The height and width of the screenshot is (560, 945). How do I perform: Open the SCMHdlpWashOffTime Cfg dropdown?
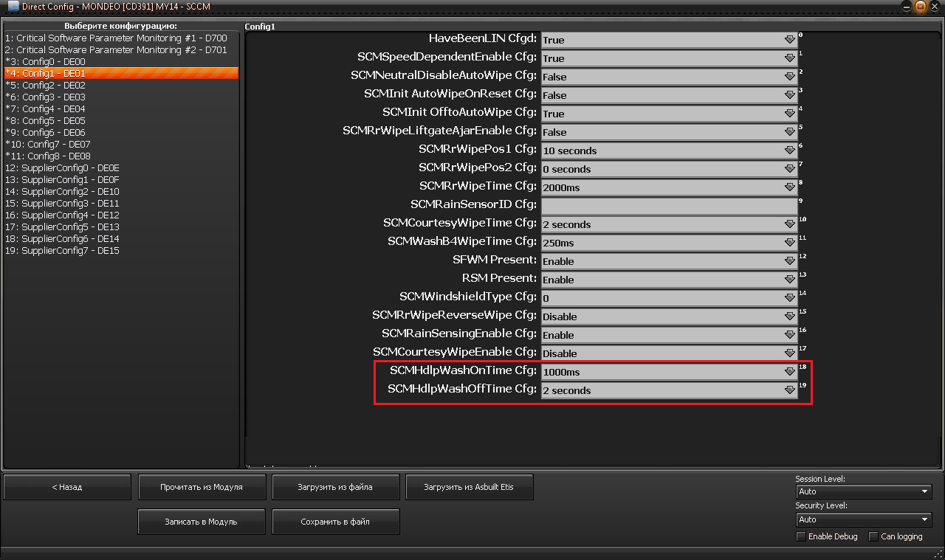point(668,390)
